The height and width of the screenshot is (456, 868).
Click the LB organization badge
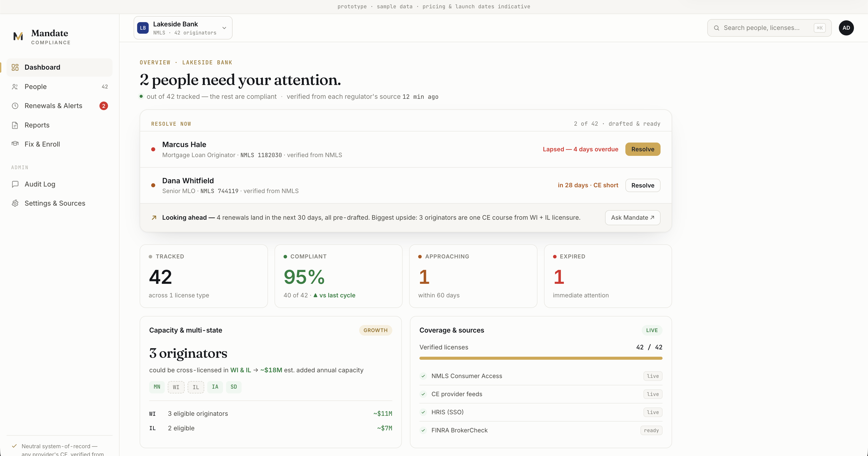(143, 28)
